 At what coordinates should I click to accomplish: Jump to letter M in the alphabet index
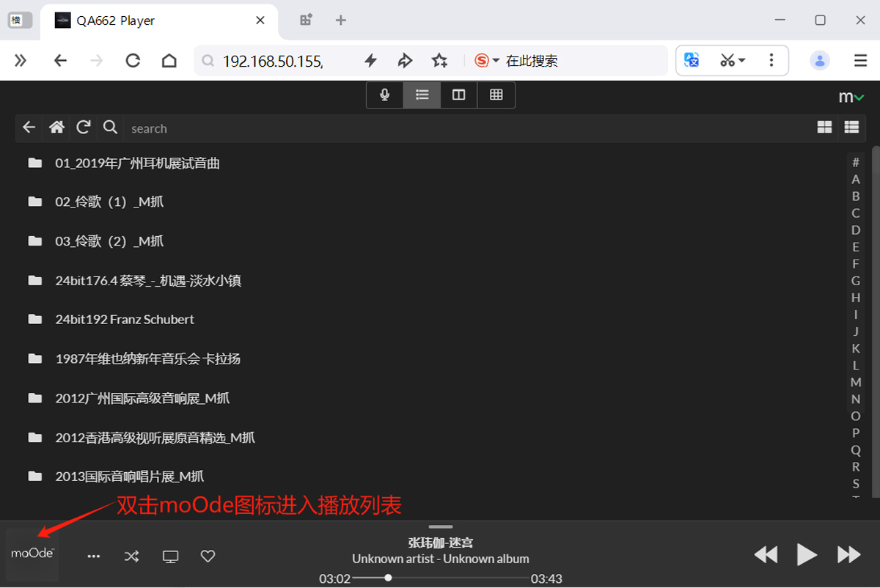click(855, 382)
